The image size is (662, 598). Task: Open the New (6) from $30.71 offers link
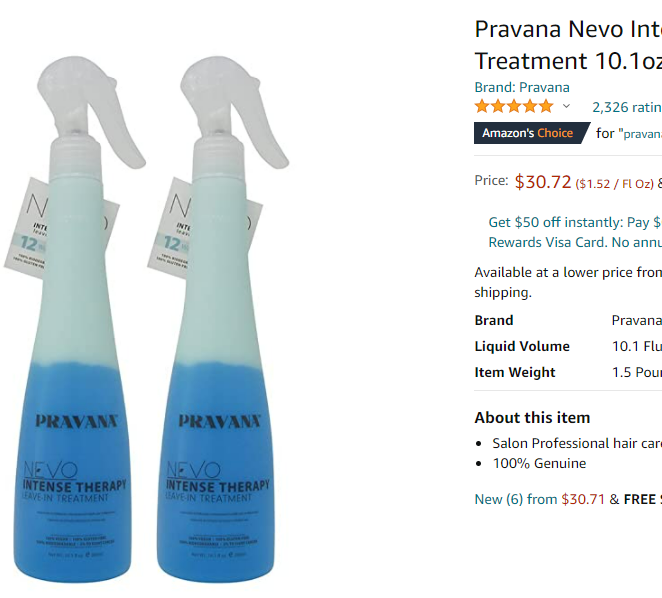540,499
